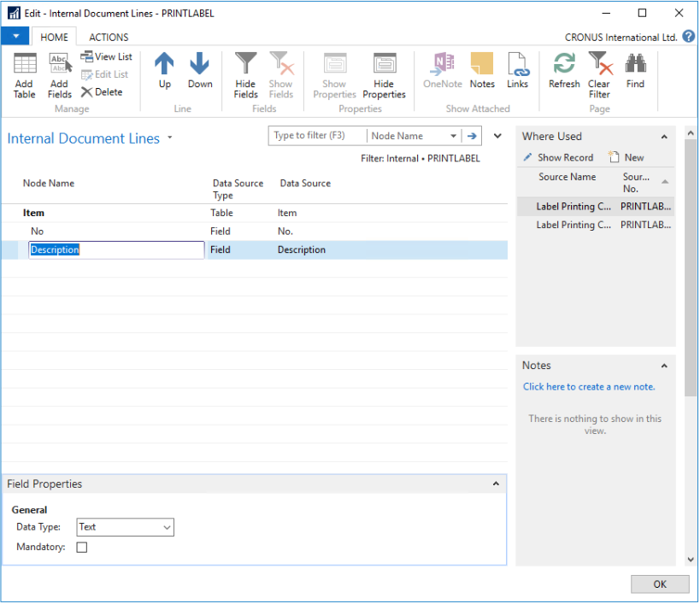Click the OK button
This screenshot has width=700, height=604.
tap(660, 584)
